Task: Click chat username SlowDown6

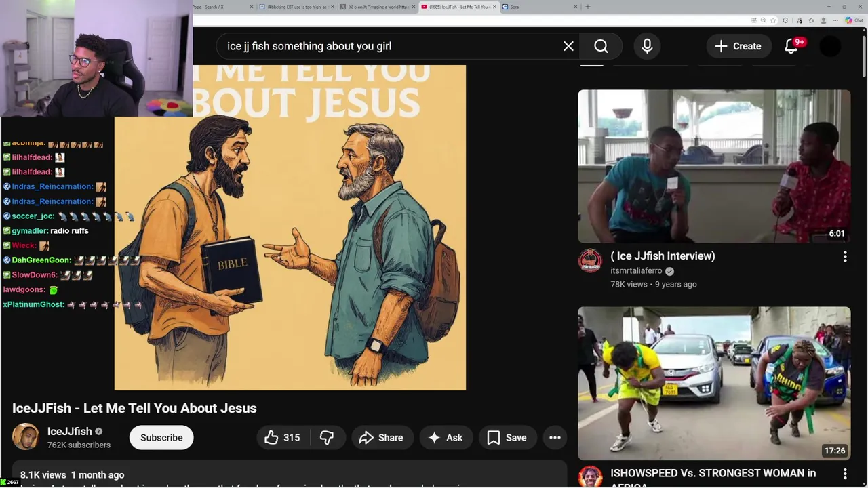Action: pyautogui.click(x=34, y=275)
